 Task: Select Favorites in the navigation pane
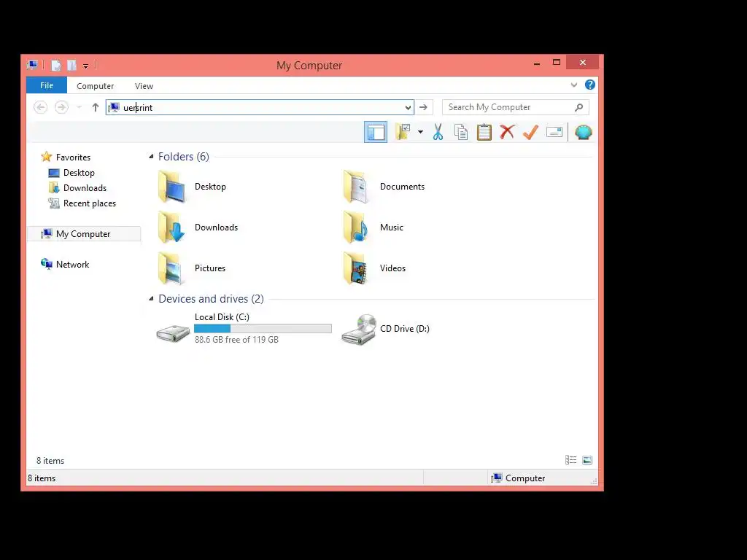tap(73, 157)
